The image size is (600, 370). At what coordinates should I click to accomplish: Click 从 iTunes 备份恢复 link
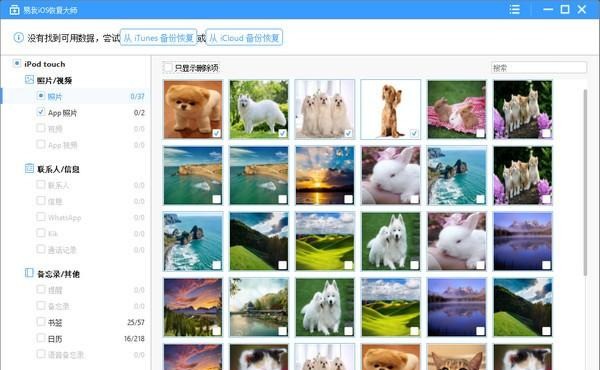[158, 37]
